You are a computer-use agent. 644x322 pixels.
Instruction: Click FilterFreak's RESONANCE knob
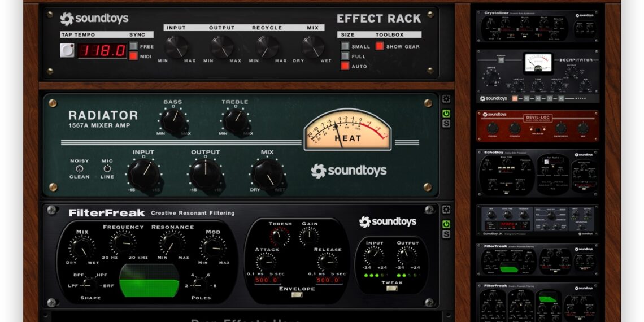tap(172, 243)
